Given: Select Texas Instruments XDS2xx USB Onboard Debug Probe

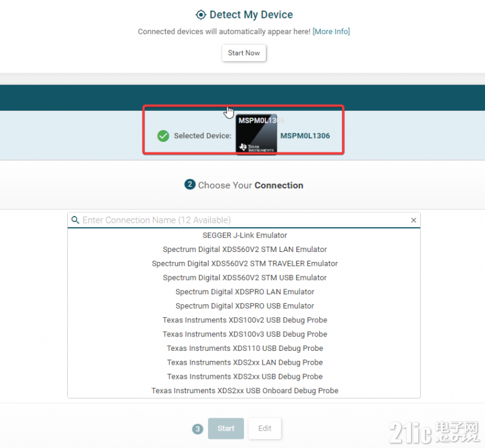Looking at the screenshot, I should [x=245, y=391].
